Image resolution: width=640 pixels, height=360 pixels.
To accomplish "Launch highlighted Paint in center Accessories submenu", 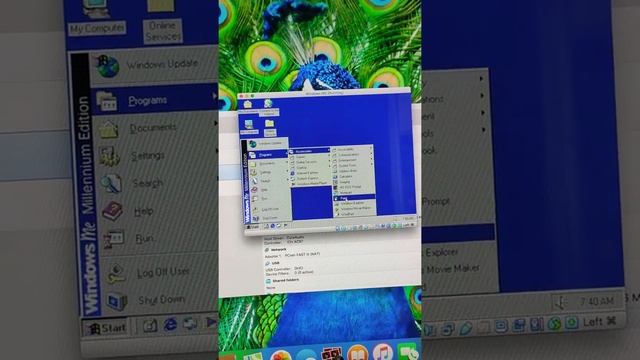I will 354,198.
